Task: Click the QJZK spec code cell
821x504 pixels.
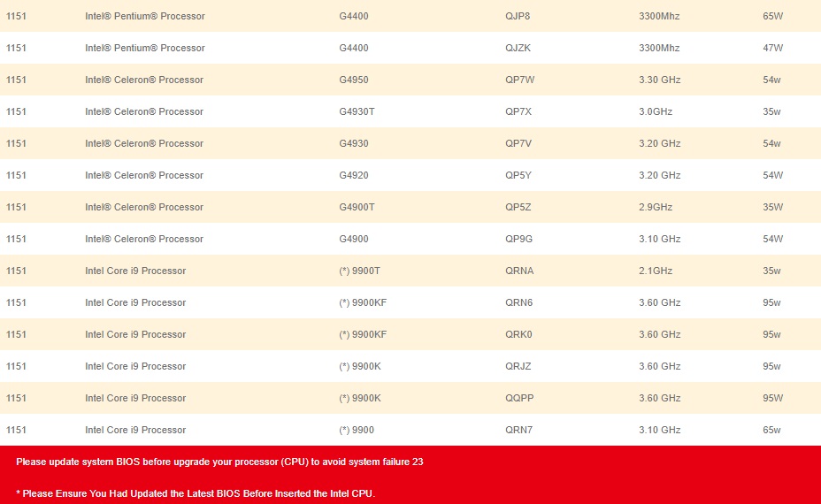Action: coord(518,48)
